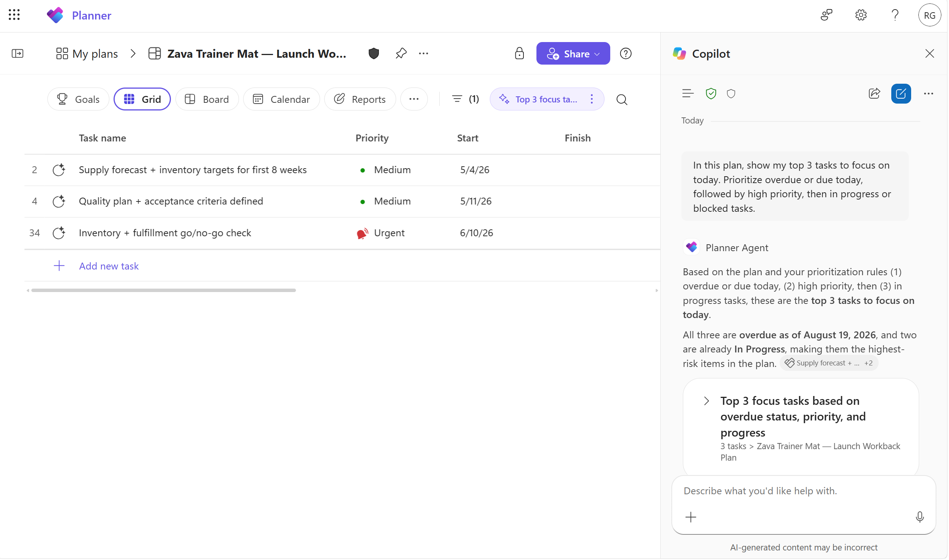The width and height of the screenshot is (949, 560).
Task: Open the app launcher waffle icon
Action: point(14,15)
